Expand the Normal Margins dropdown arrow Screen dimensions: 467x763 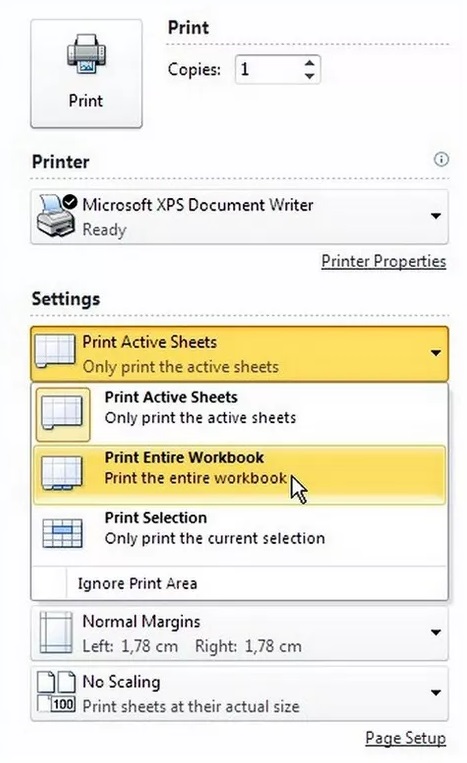tap(436, 633)
